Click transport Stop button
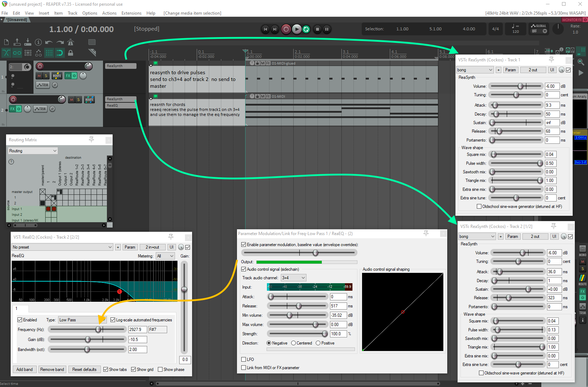Screen dimensions: 588x387 pyautogui.click(x=317, y=29)
